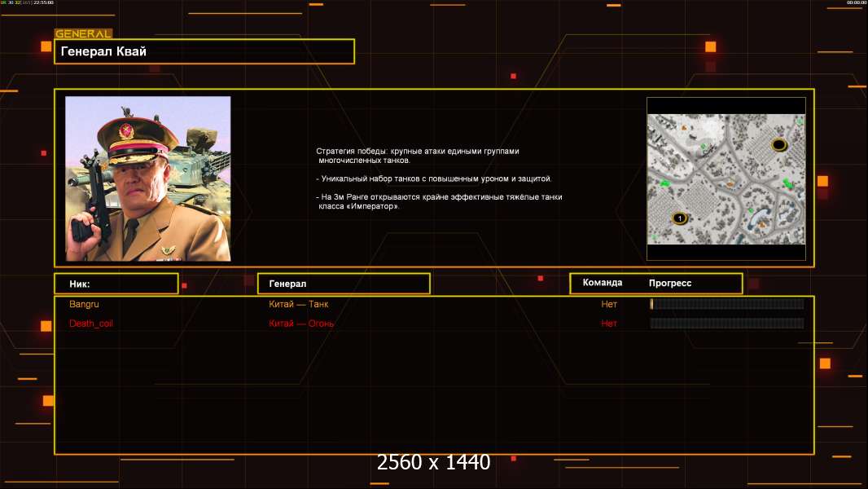The image size is (868, 489).
Task: Click the General Kwai portrait image
Action: click(x=148, y=178)
